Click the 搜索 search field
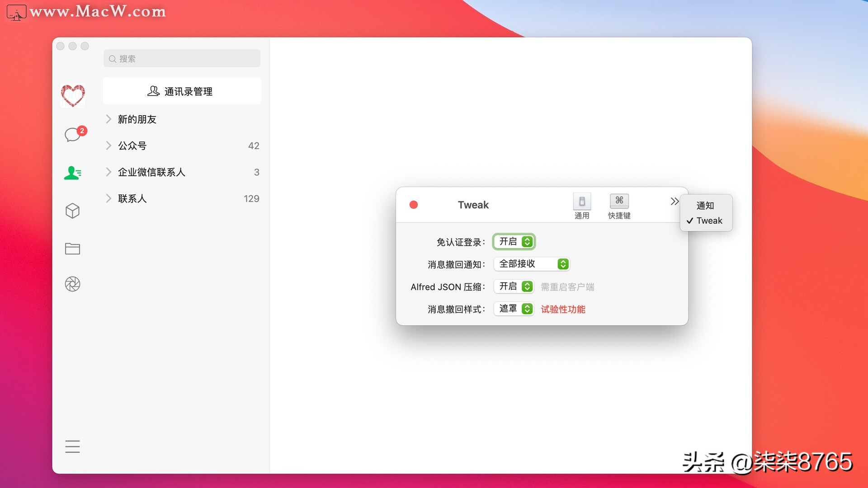Screen dimensions: 868x488 coord(181,58)
